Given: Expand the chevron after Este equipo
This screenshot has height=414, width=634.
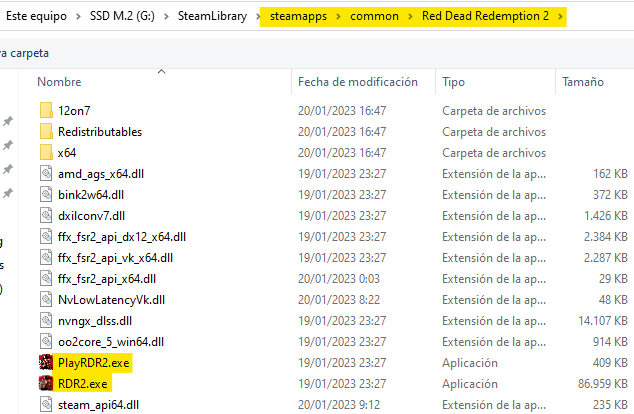Looking at the screenshot, I should (78, 17).
